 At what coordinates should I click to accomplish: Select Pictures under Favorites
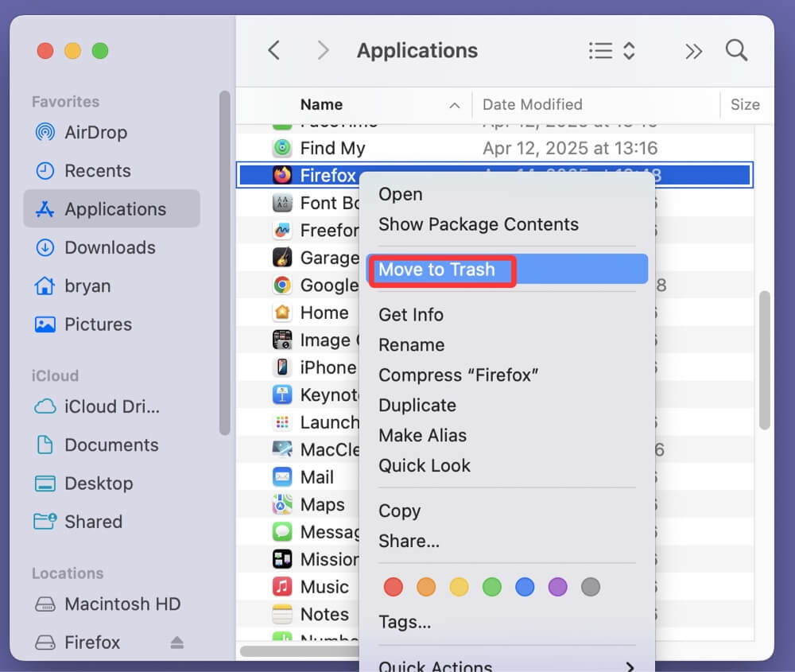click(x=98, y=324)
